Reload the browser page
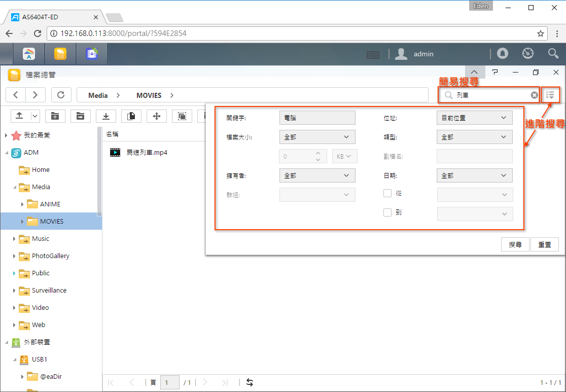Viewport: 566px width, 392px height. click(x=37, y=33)
